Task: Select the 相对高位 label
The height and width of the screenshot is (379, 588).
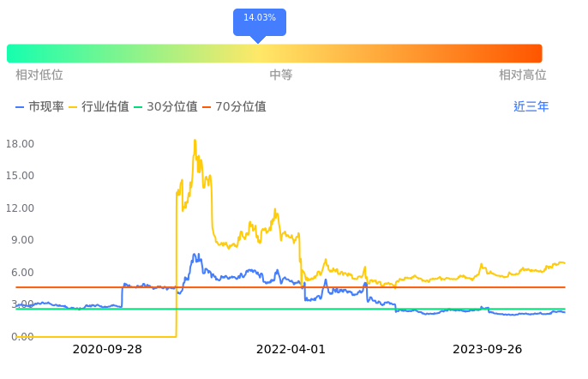Action: [x=523, y=75]
